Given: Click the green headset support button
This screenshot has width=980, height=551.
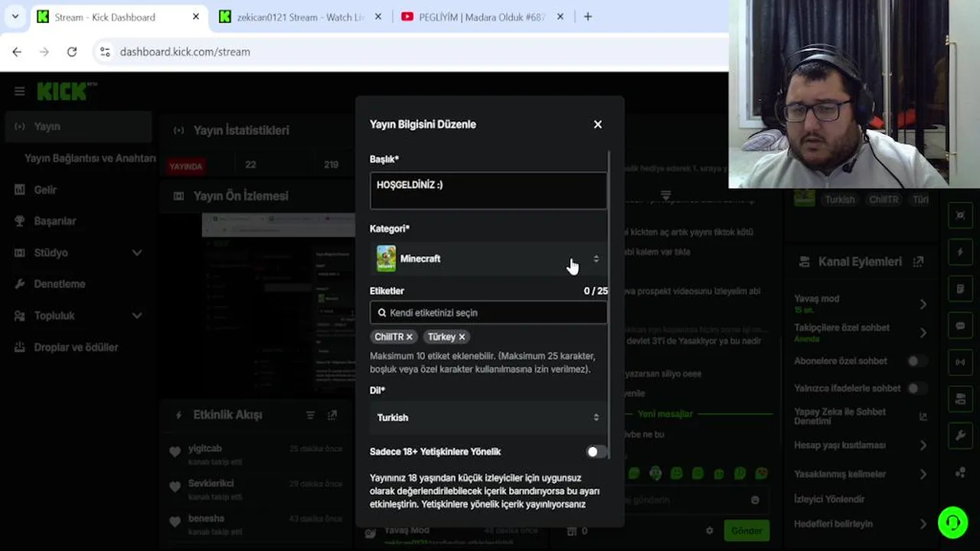Looking at the screenshot, I should click(x=952, y=523).
